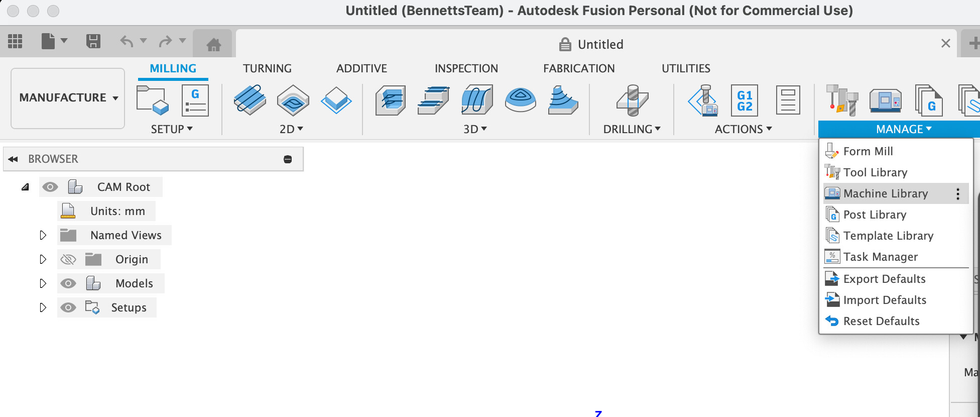The height and width of the screenshot is (417, 980).
Task: Open the MANUFACTURE workspace dropdown
Action: pos(68,98)
